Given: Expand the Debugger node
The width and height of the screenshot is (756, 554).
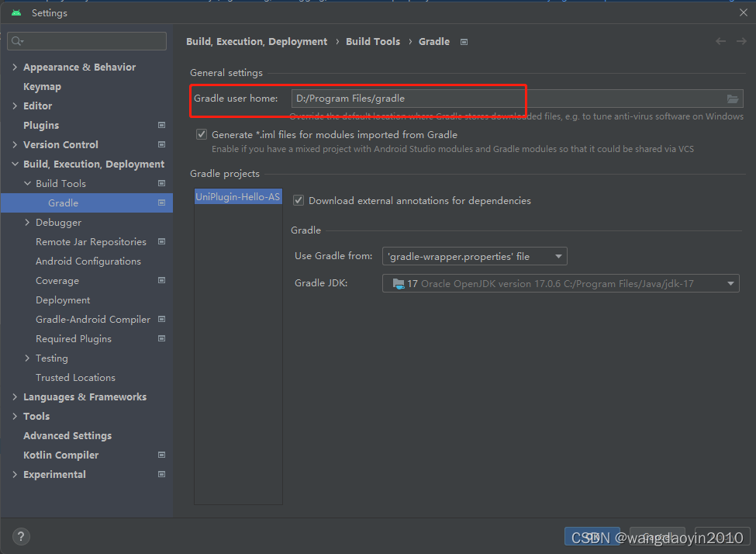Looking at the screenshot, I should (27, 222).
